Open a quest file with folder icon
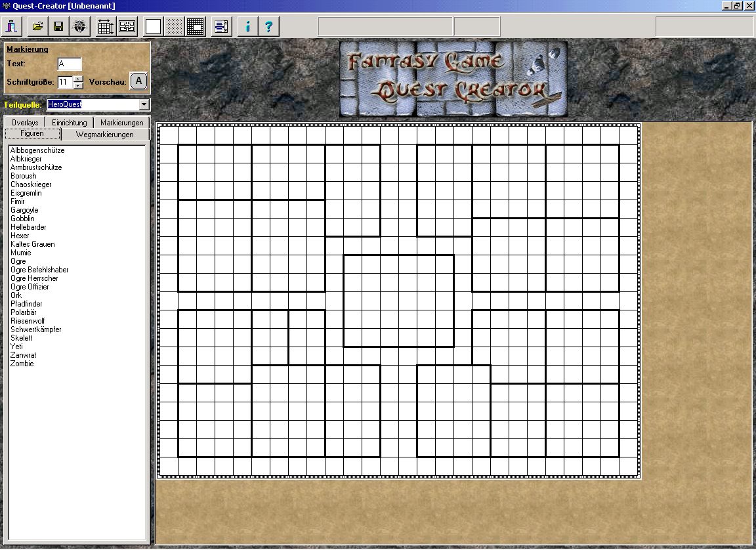 click(37, 26)
